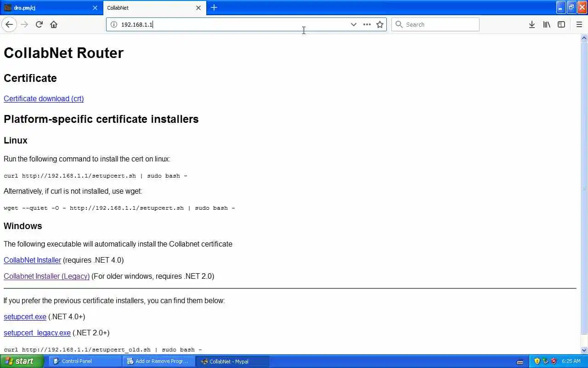Select CollabNet - Mypal taskbar button
Viewport: 588px width, 368px height.
click(232, 361)
